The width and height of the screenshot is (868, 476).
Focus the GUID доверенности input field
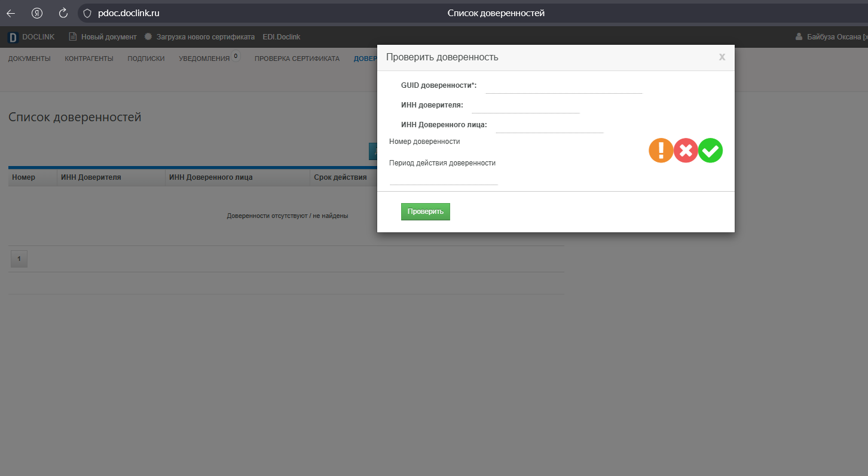click(564, 87)
